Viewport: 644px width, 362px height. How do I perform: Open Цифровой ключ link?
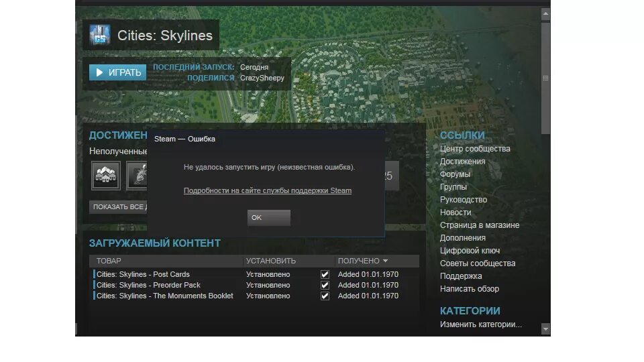[470, 250]
